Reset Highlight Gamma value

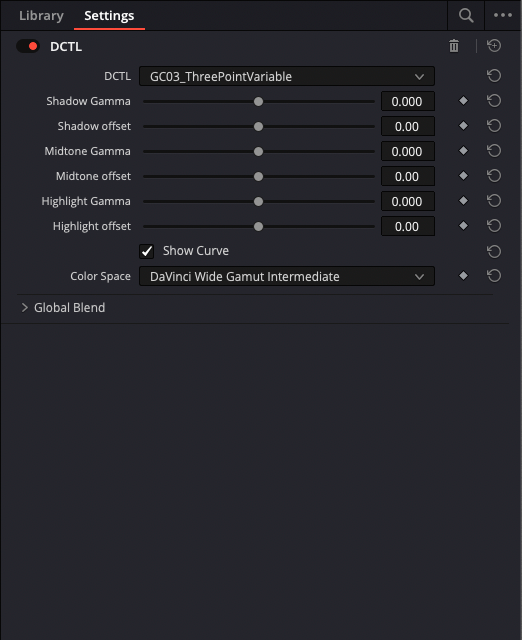coord(494,201)
